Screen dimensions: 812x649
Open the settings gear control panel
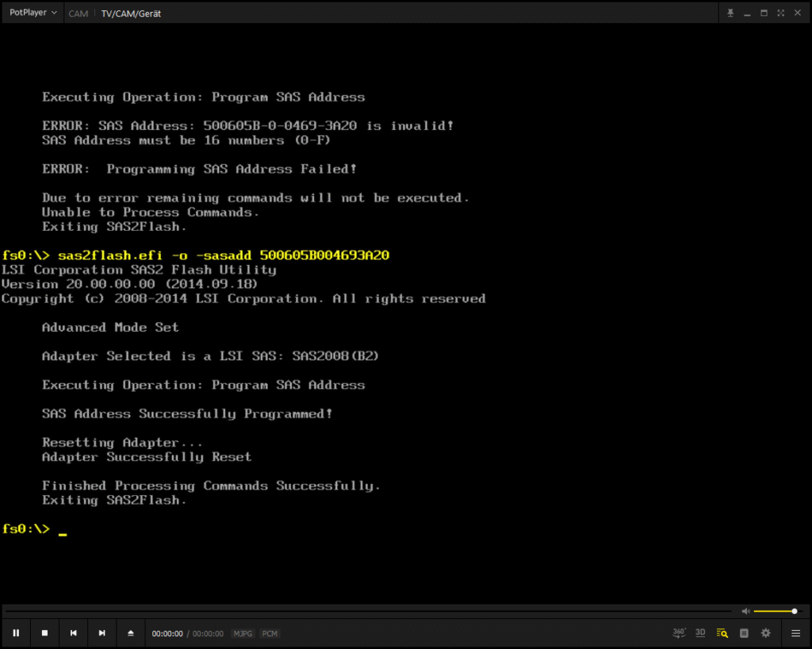coord(765,633)
